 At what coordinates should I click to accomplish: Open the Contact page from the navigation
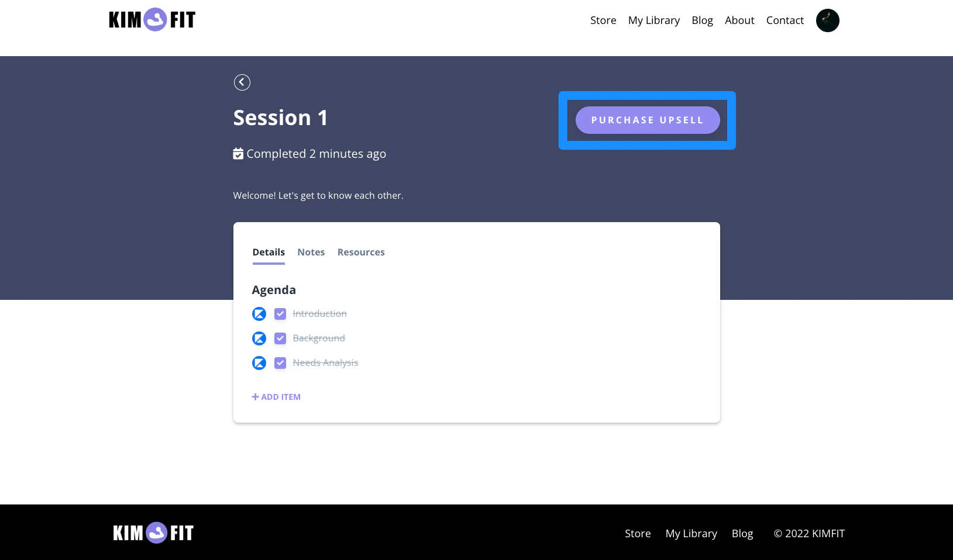[785, 20]
